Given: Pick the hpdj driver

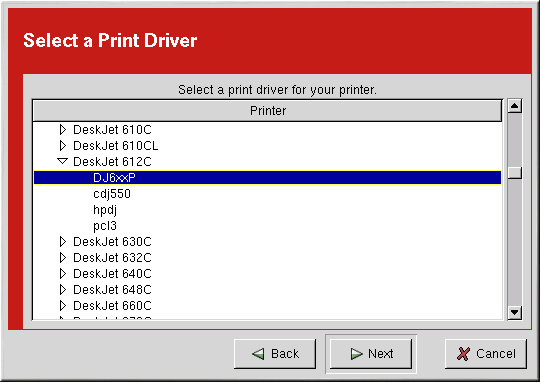Looking at the screenshot, I should pos(105,210).
